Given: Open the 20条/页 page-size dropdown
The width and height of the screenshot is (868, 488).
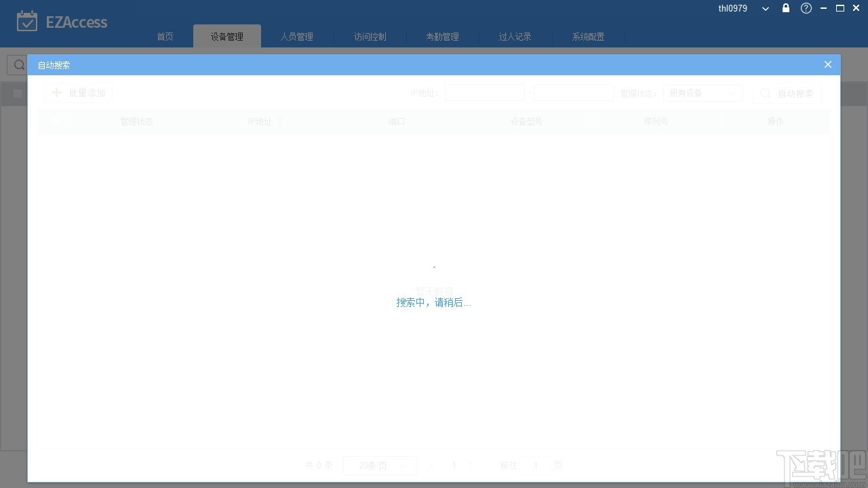Looking at the screenshot, I should pos(380,466).
